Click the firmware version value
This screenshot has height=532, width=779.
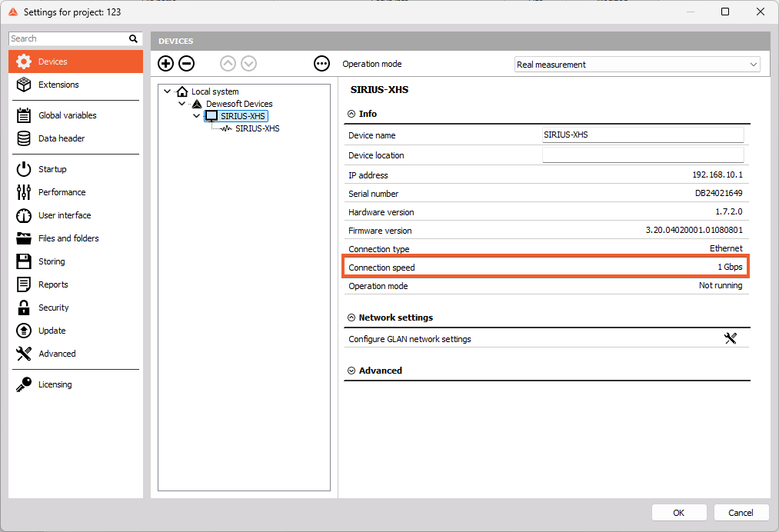tap(694, 230)
